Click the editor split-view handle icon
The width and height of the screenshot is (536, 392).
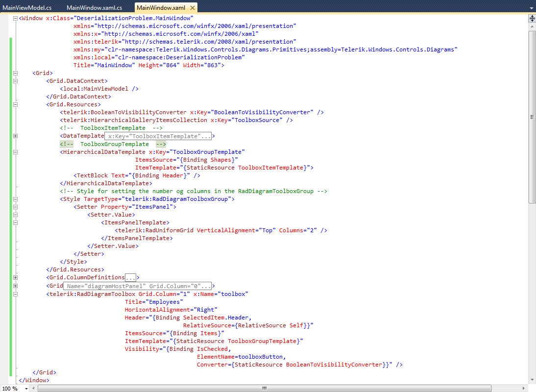[x=532, y=19]
